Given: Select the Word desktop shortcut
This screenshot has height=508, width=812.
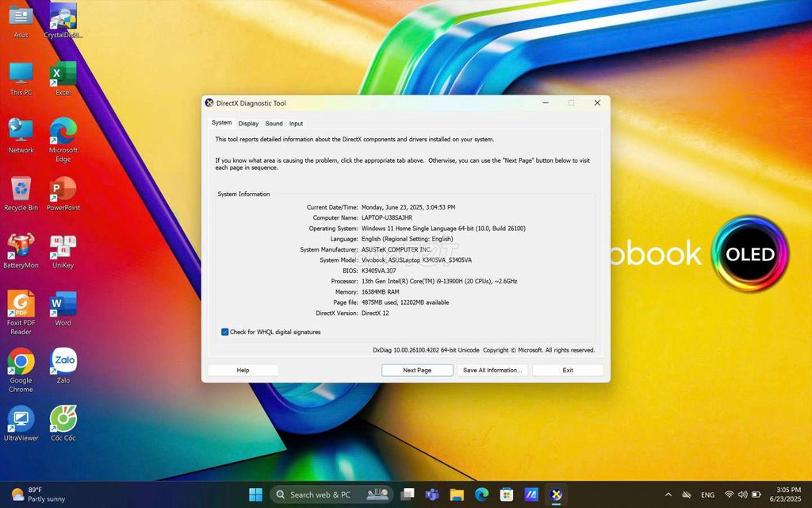Looking at the screenshot, I should pyautogui.click(x=63, y=309).
